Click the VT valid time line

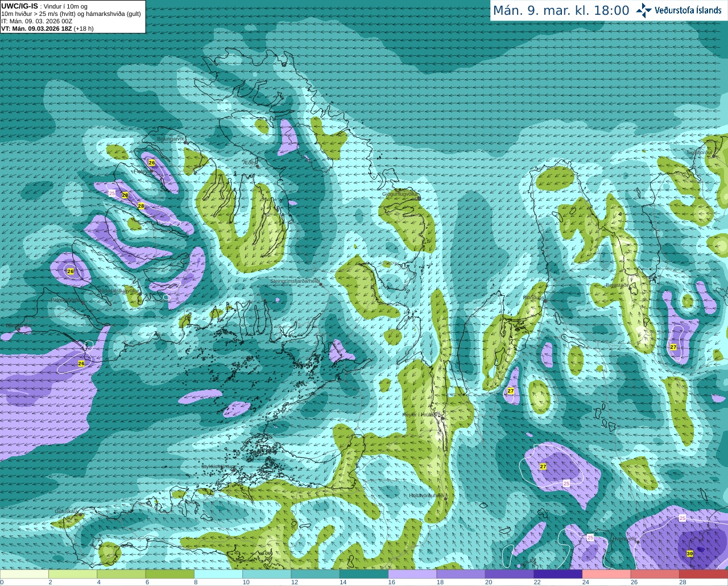coord(47,28)
